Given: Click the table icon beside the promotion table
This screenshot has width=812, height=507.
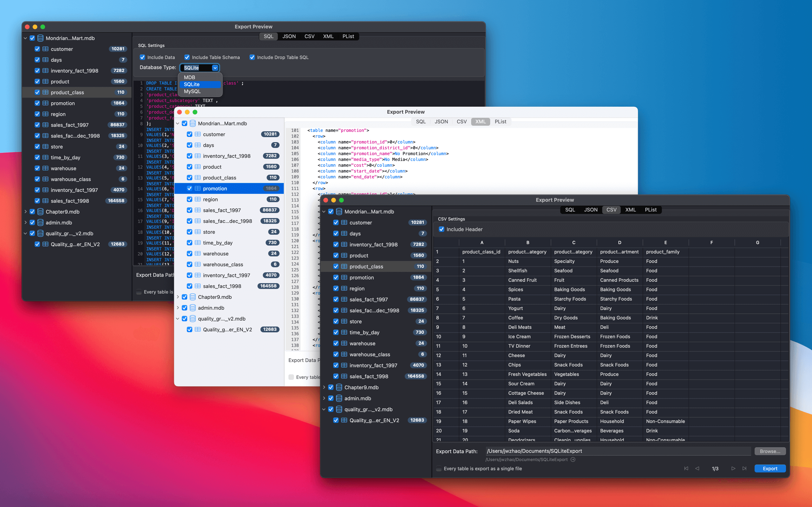Looking at the screenshot, I should point(344,277).
